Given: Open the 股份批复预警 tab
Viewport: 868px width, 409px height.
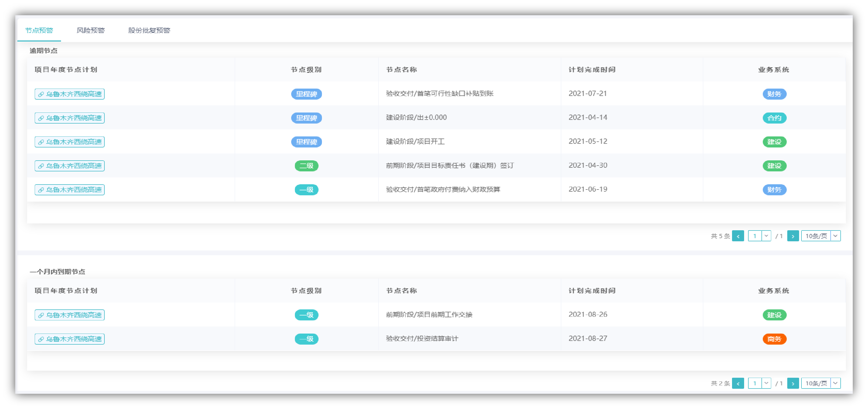Looking at the screenshot, I should coord(149,30).
